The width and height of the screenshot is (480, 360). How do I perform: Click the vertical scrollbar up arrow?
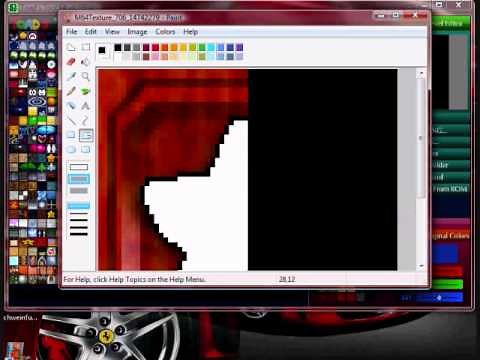(x=421, y=73)
